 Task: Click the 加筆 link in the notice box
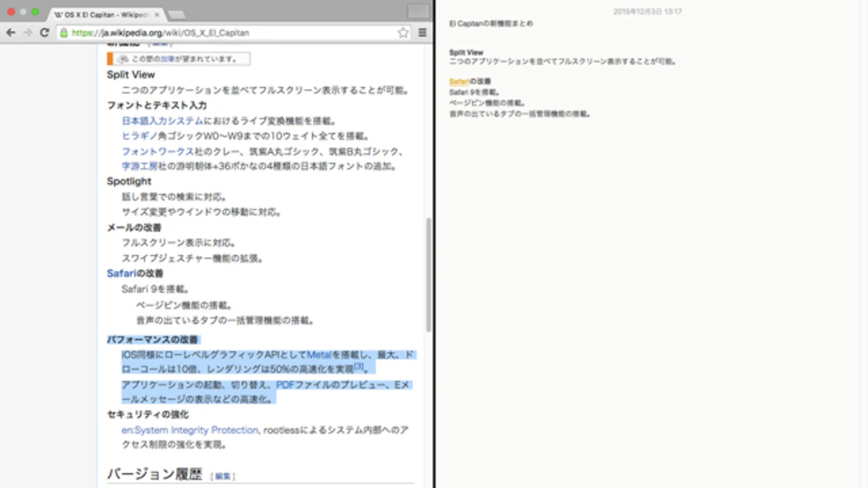click(167, 59)
